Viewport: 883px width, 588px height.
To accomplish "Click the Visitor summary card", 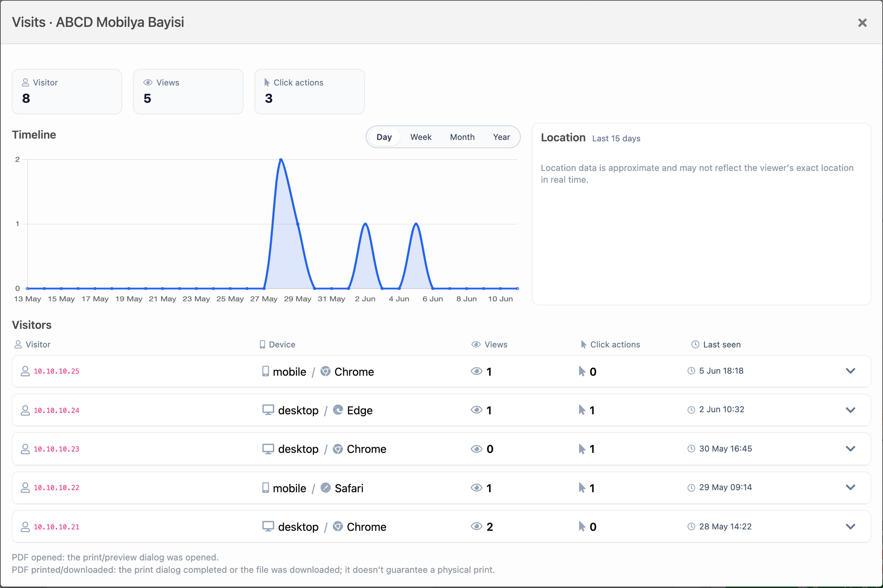I will tap(67, 91).
